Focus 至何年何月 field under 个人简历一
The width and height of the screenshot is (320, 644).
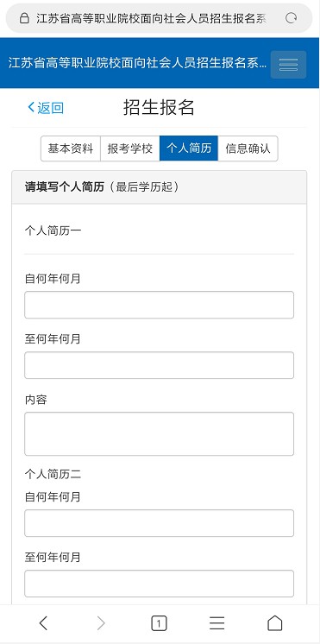tap(160, 365)
